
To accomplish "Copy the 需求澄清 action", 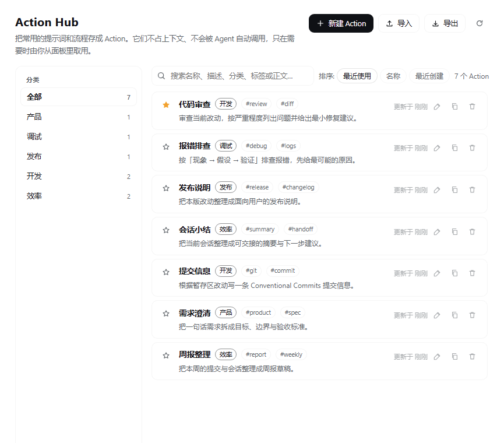I will coord(454,315).
